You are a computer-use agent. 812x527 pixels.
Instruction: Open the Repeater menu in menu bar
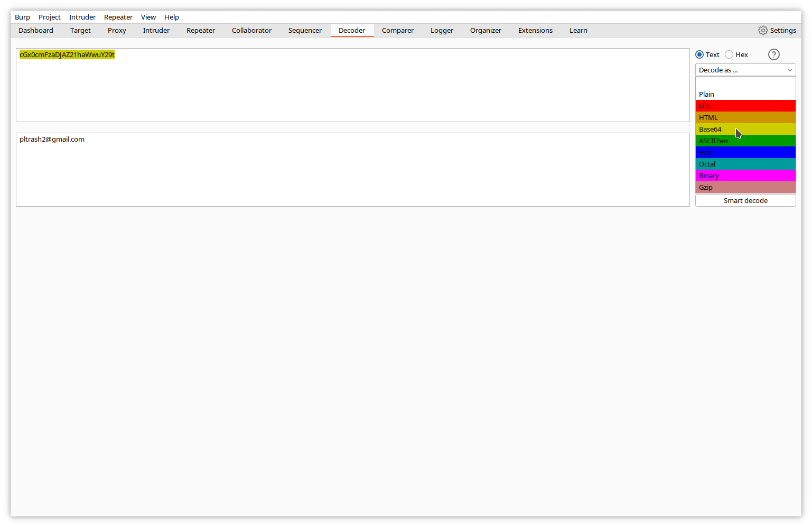(x=118, y=17)
